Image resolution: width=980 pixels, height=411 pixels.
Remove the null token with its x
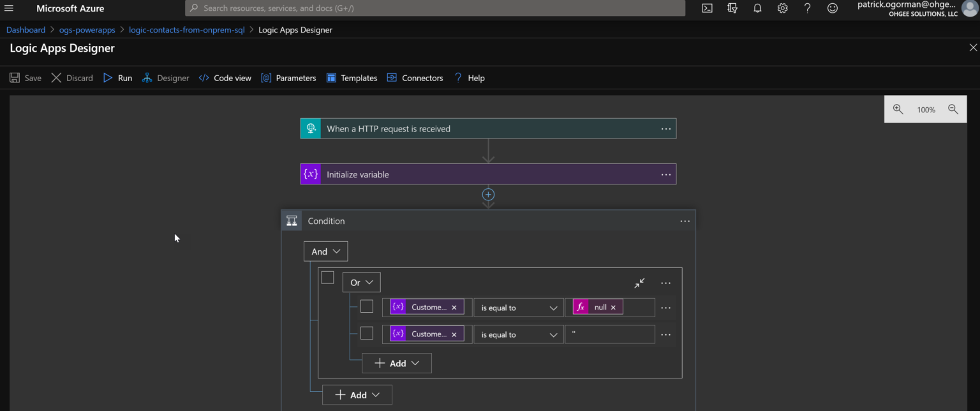click(613, 306)
